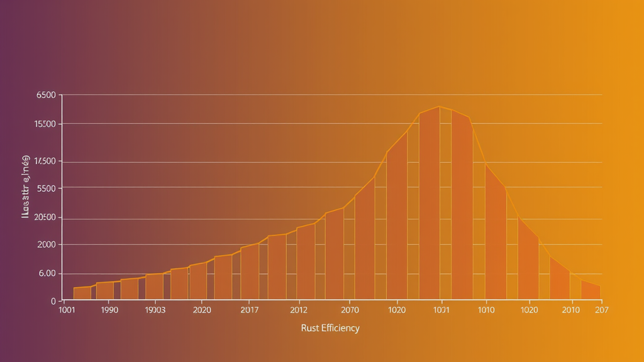
Task: Click the "15500" y-axis label
Action: click(x=45, y=124)
